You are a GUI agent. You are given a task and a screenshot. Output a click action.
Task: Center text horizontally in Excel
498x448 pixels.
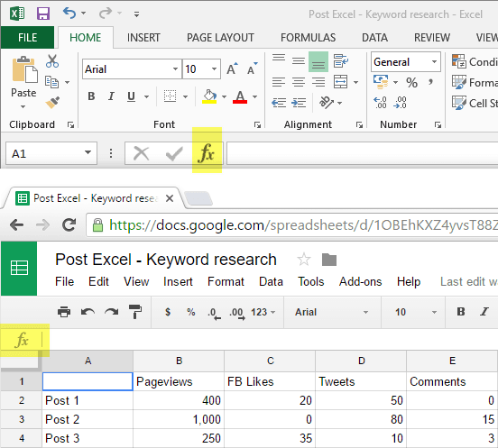coord(299,82)
